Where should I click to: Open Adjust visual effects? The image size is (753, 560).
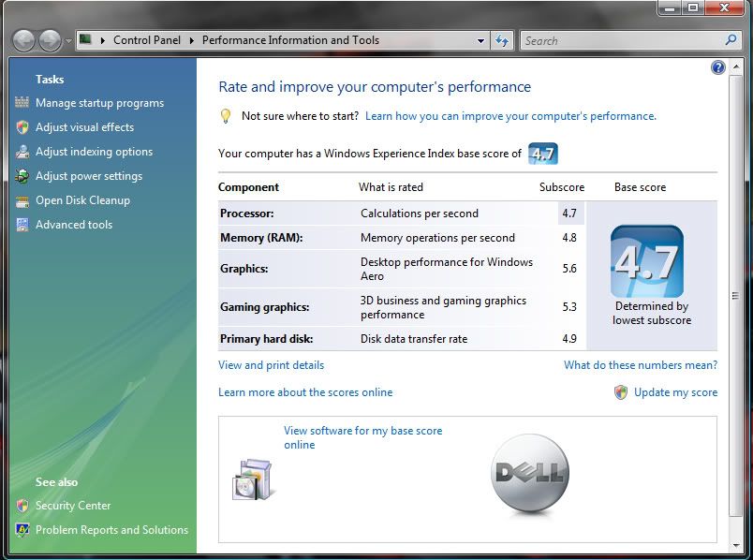84,127
